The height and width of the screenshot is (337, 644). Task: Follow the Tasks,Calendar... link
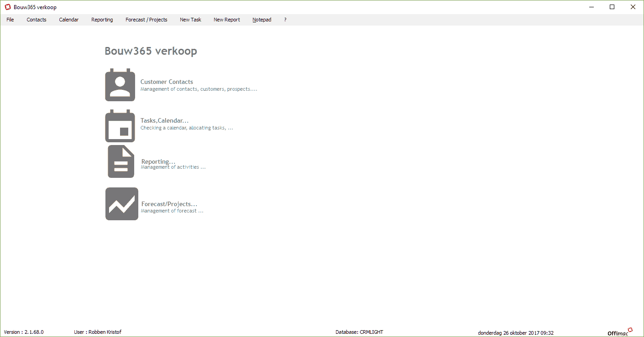164,121
